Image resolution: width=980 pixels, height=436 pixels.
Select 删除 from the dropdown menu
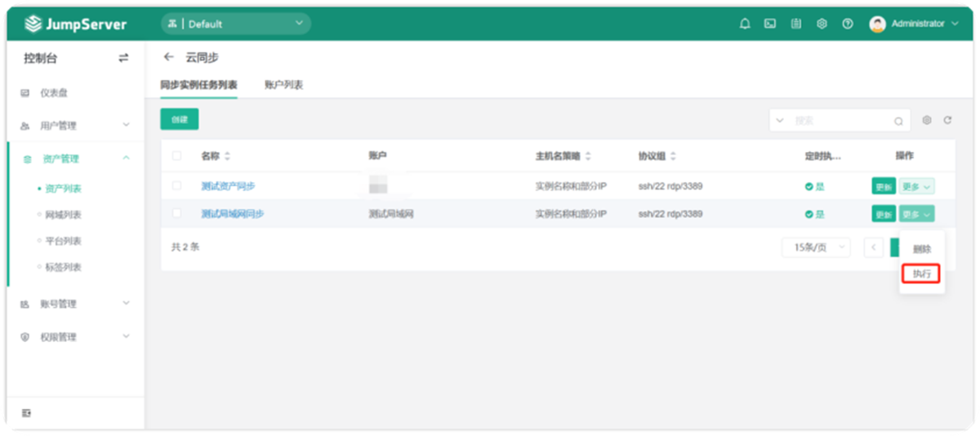[x=922, y=249]
